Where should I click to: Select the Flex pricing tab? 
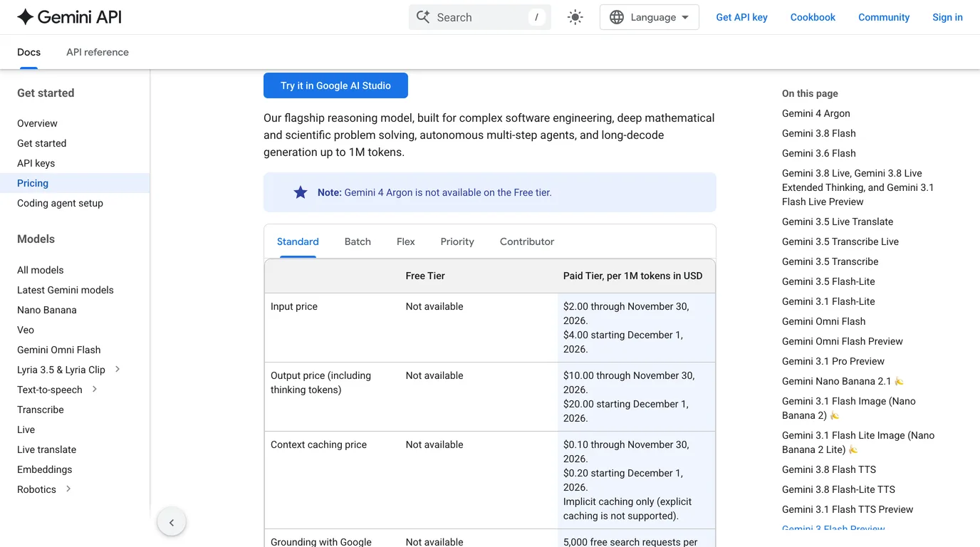[x=406, y=241]
